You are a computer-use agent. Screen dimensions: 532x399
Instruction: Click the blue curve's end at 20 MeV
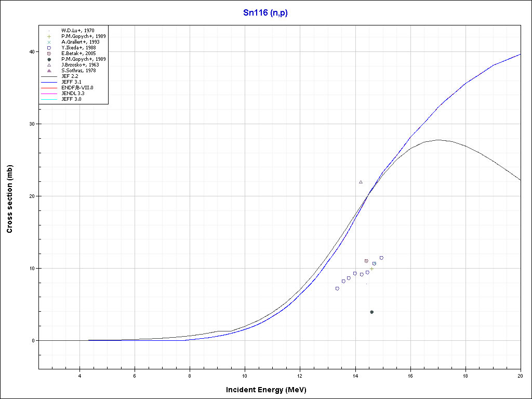520,54
